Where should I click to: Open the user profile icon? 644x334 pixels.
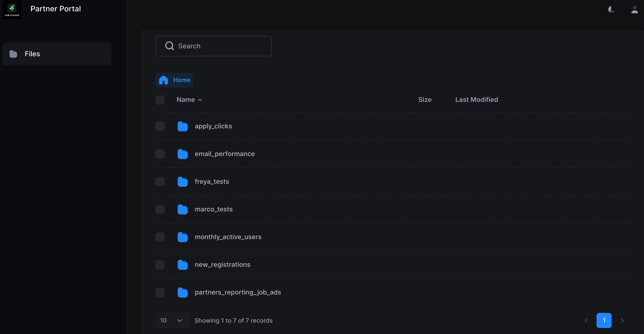[x=634, y=10]
